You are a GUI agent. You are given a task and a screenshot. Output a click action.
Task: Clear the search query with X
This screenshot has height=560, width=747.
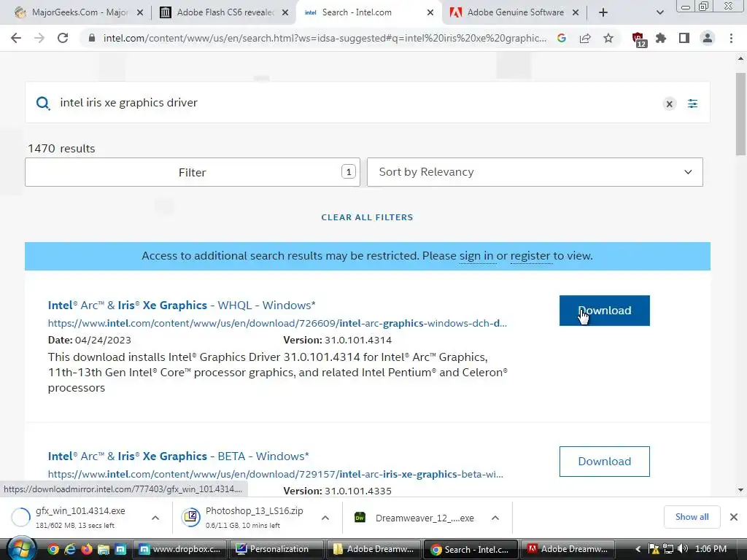pyautogui.click(x=670, y=104)
